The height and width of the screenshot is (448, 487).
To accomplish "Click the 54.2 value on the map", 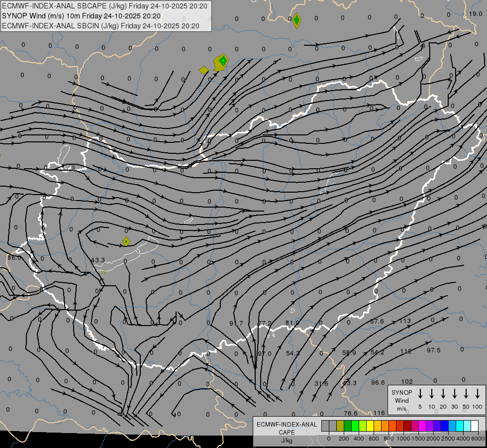I will [378, 352].
